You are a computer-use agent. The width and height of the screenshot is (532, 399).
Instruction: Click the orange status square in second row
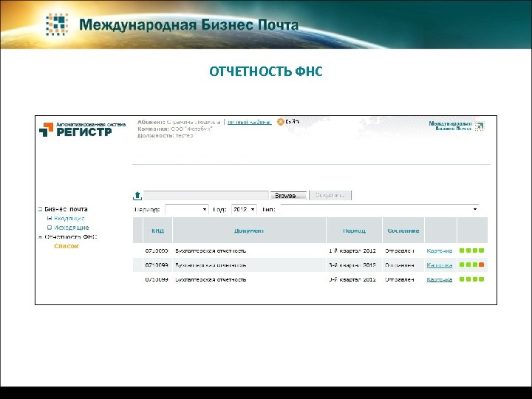point(482,265)
